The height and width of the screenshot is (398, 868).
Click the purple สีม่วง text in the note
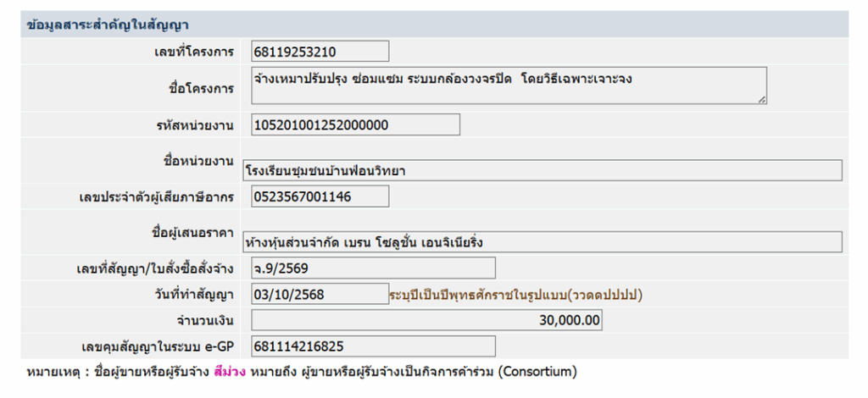point(230,372)
